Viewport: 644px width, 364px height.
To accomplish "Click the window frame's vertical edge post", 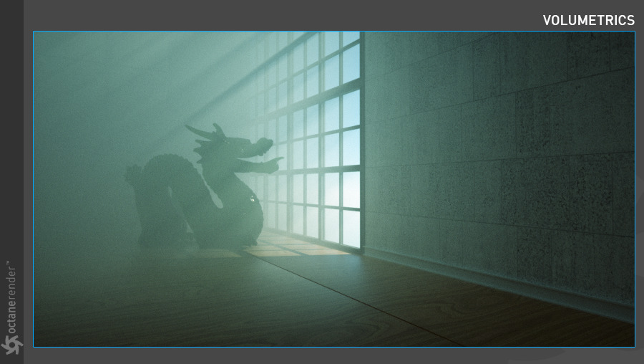I will point(363,143).
